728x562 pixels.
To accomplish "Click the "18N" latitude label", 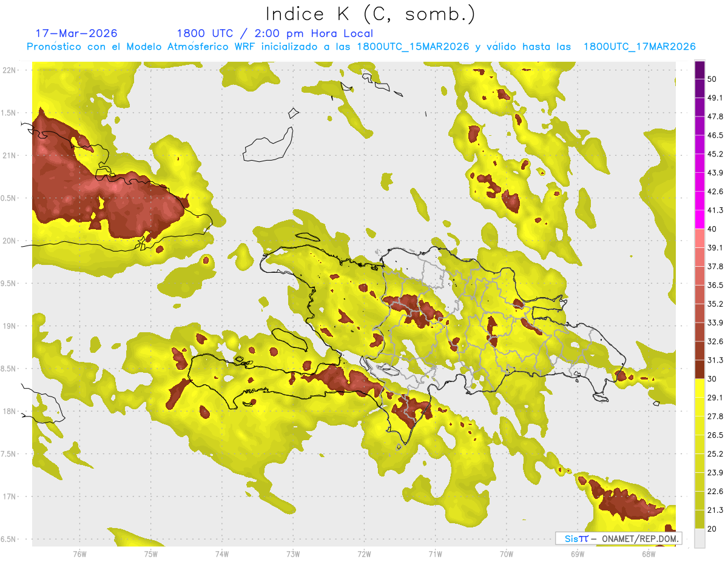I will point(9,412).
